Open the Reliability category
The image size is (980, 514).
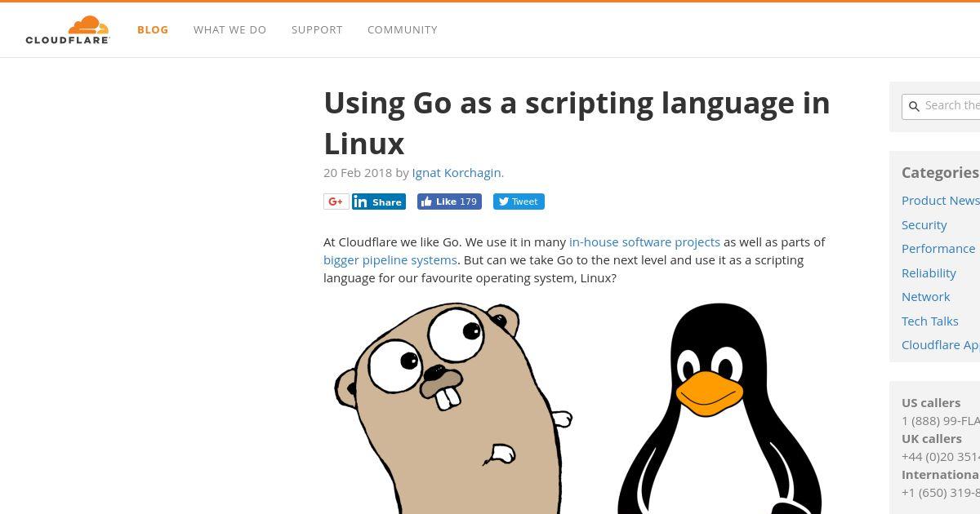coord(929,273)
